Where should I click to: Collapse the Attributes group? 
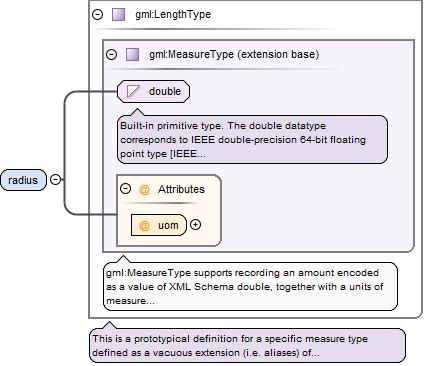coord(125,189)
